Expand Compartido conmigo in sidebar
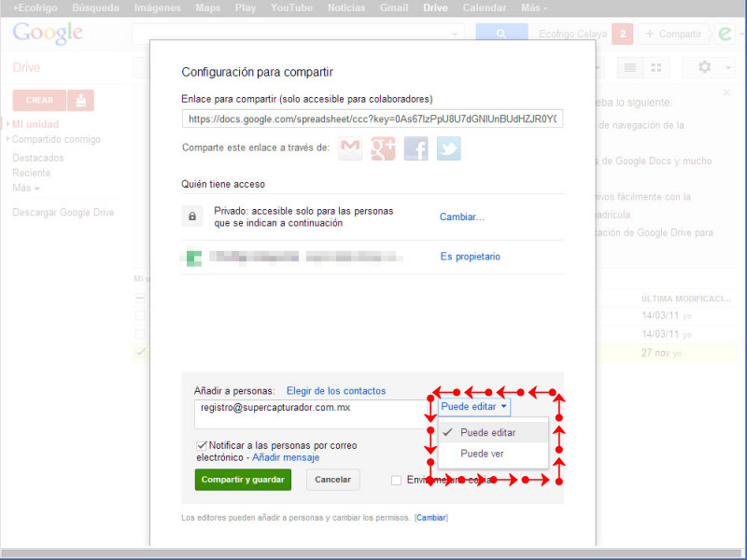 (7, 139)
